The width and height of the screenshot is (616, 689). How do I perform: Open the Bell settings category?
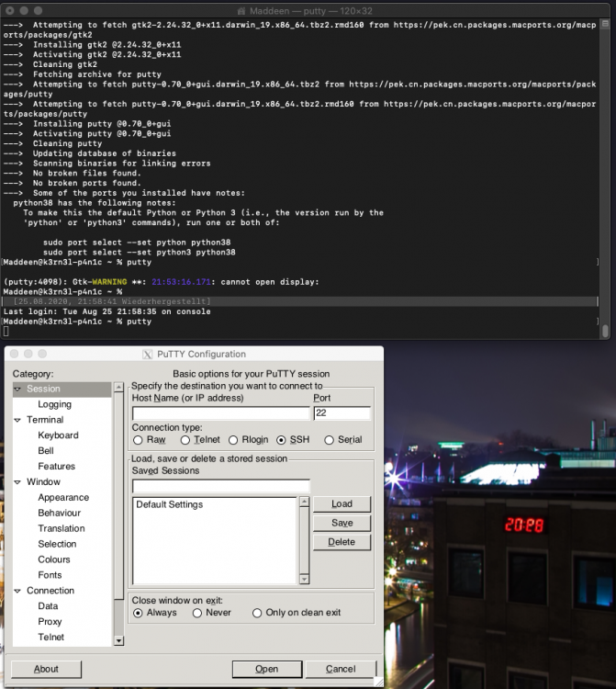[x=46, y=451]
